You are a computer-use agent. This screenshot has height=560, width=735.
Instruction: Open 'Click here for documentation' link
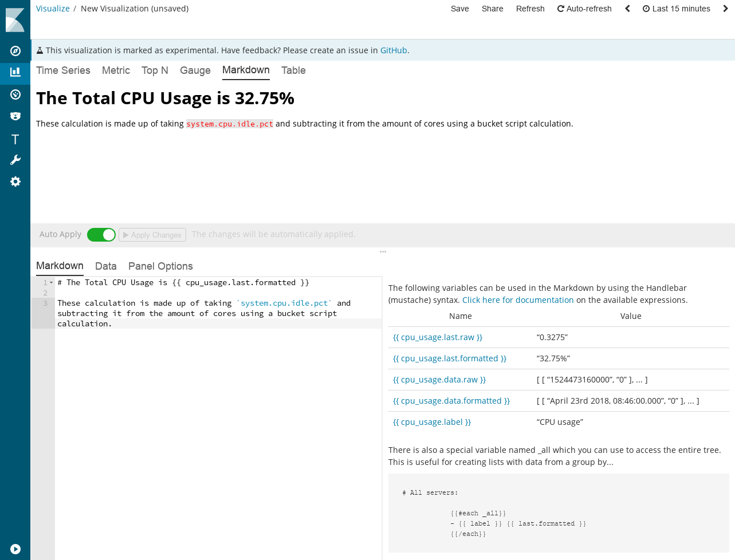pyautogui.click(x=517, y=299)
